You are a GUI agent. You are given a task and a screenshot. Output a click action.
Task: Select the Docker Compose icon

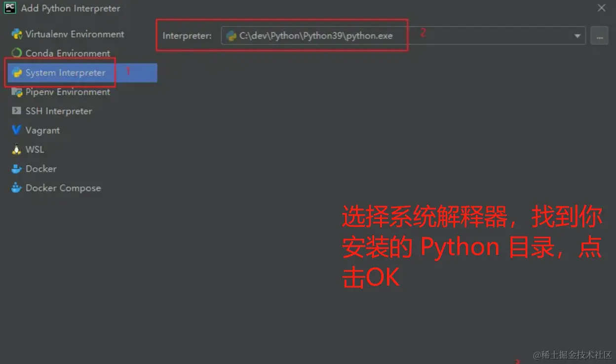[17, 188]
